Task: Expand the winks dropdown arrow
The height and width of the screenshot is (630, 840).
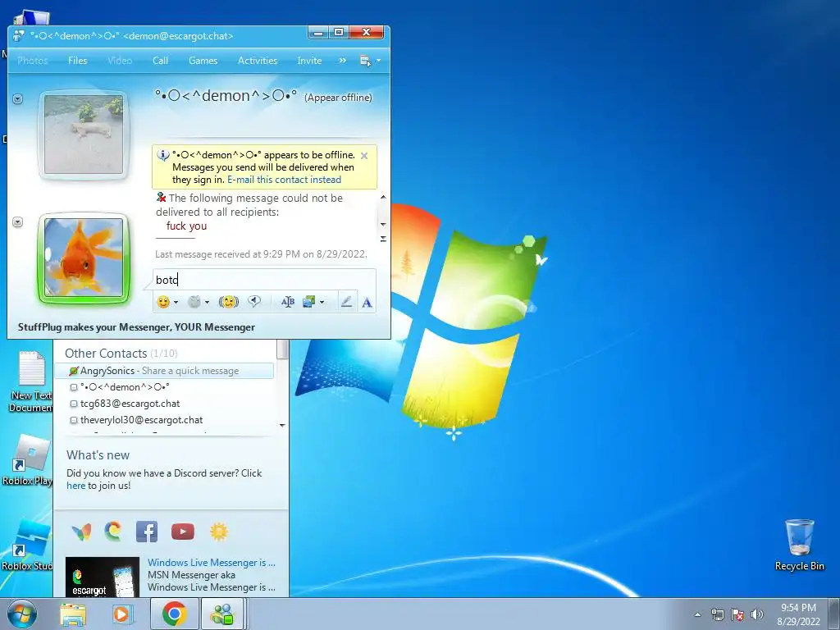Action: [207, 303]
